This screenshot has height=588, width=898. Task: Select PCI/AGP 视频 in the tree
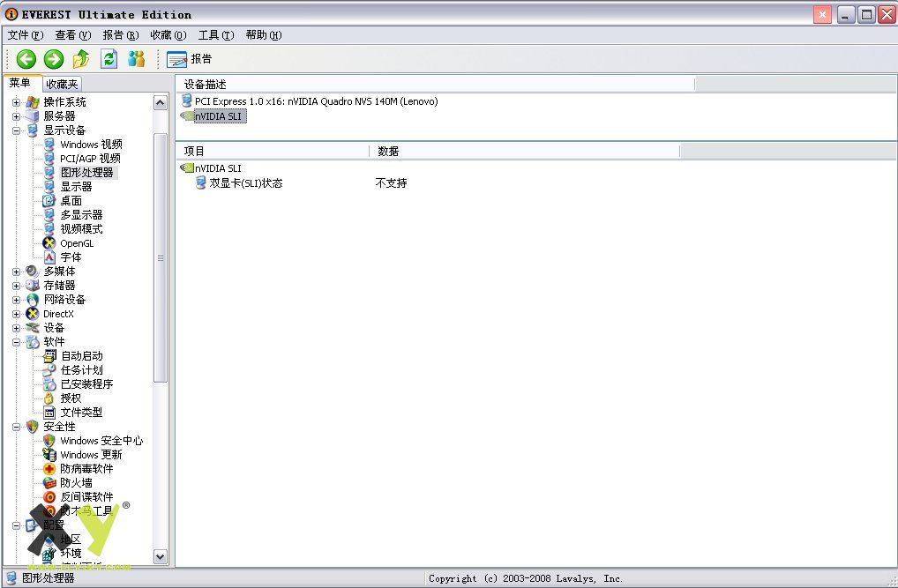coord(91,159)
